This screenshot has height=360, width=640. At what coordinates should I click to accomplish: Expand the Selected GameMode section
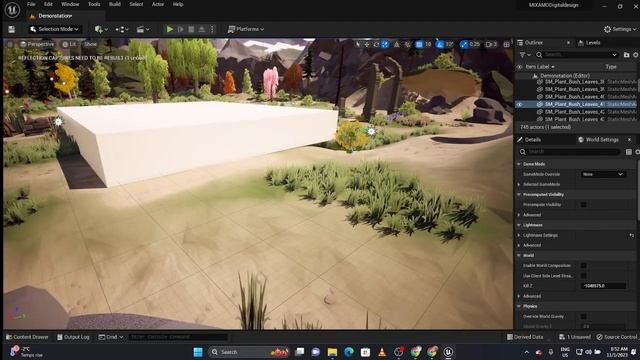point(519,184)
